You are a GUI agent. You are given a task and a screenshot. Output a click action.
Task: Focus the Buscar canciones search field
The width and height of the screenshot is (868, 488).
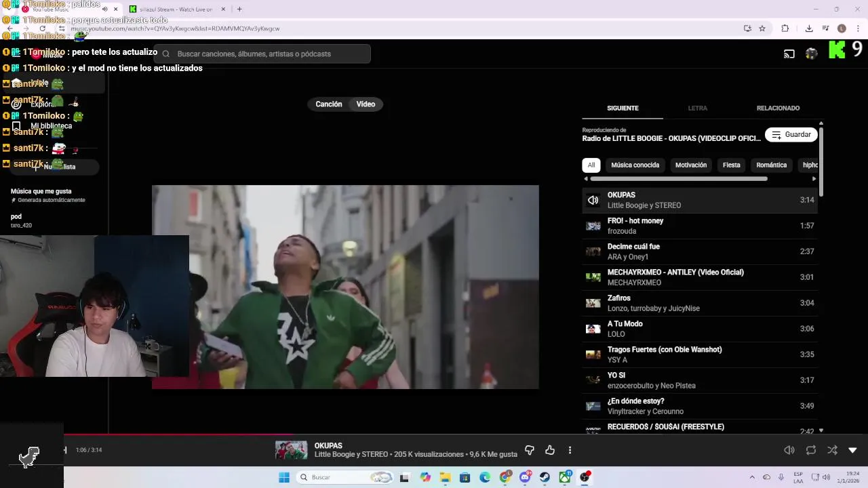tap(262, 54)
